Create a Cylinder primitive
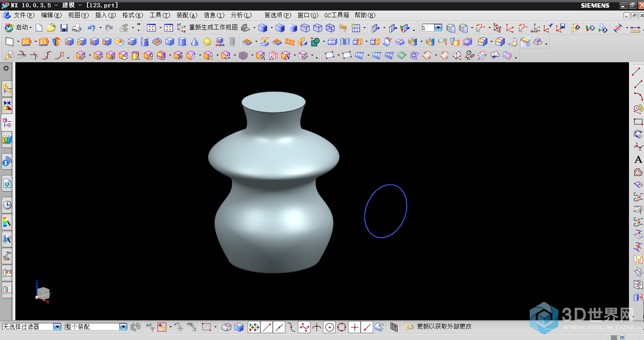 coord(182,42)
